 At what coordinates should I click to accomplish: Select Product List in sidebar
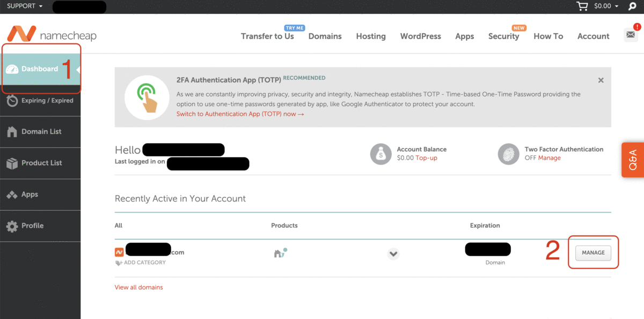pyautogui.click(x=40, y=163)
